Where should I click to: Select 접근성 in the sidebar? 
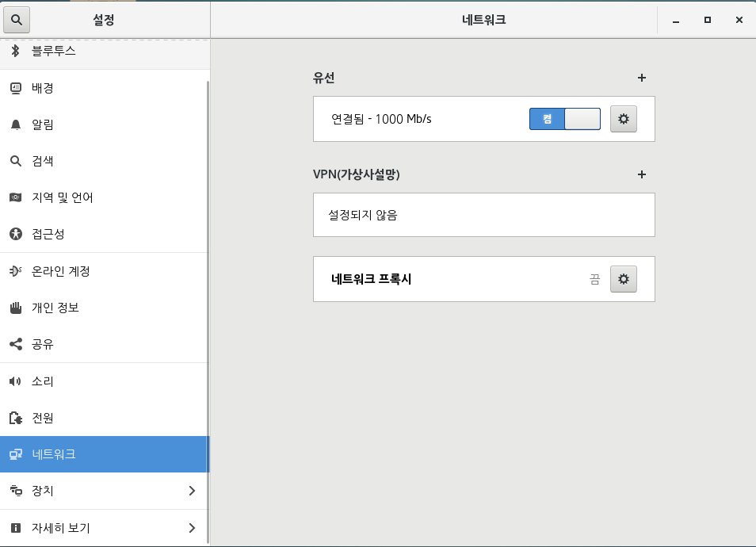pyautogui.click(x=104, y=234)
